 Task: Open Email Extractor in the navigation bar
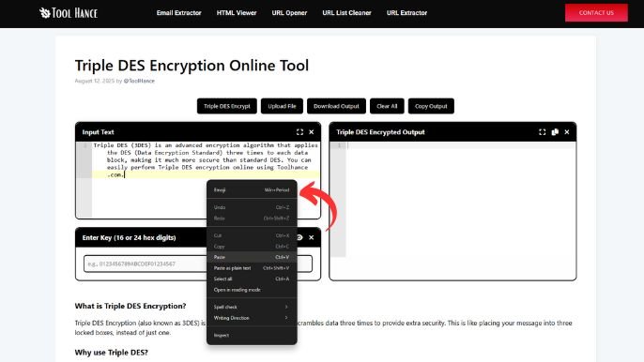tap(178, 13)
